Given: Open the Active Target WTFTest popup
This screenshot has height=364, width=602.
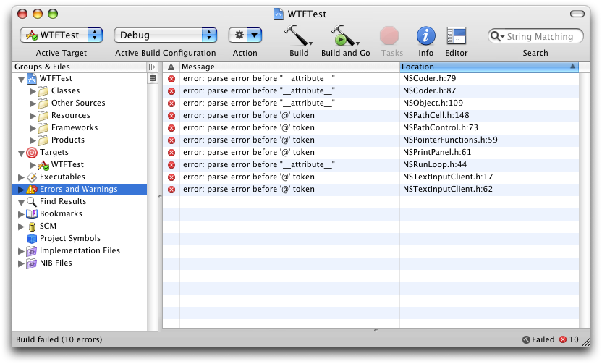Looking at the screenshot, I should coord(62,35).
